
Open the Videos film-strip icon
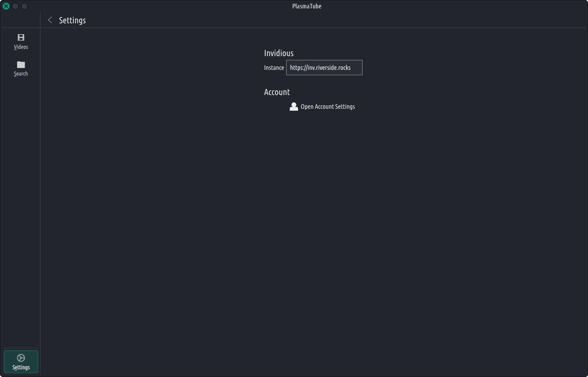[21, 37]
